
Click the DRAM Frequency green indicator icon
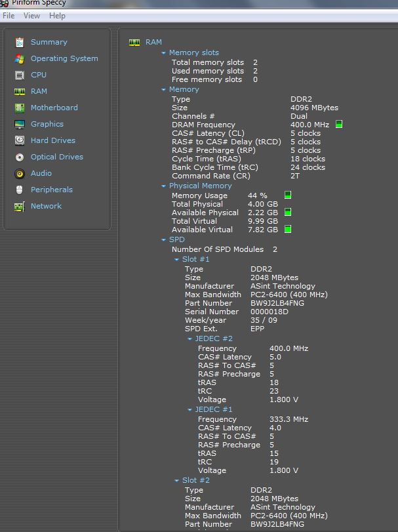[x=339, y=124]
